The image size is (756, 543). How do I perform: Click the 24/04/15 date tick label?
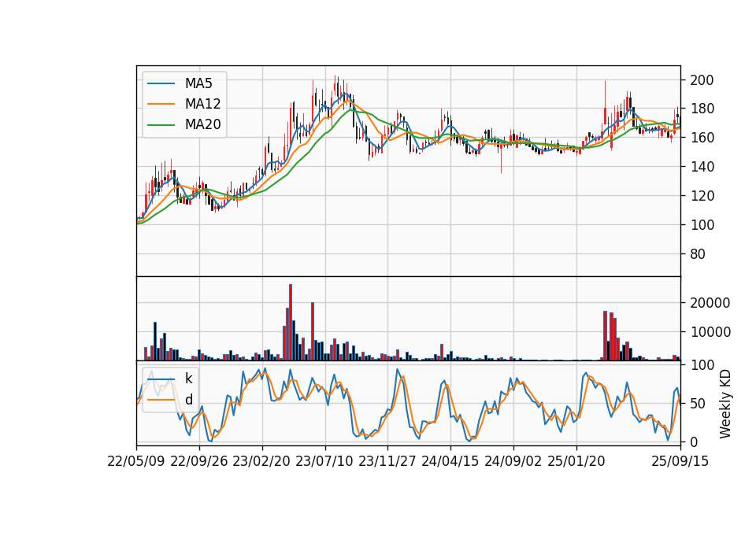(x=450, y=462)
